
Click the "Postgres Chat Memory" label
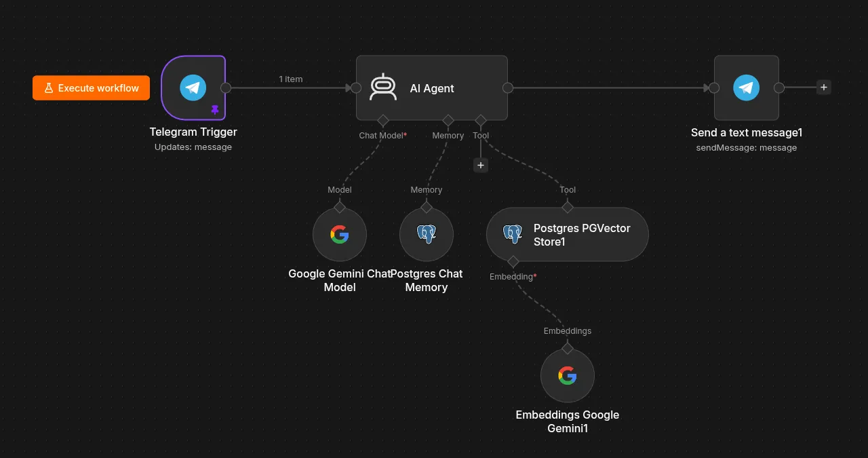click(x=427, y=280)
